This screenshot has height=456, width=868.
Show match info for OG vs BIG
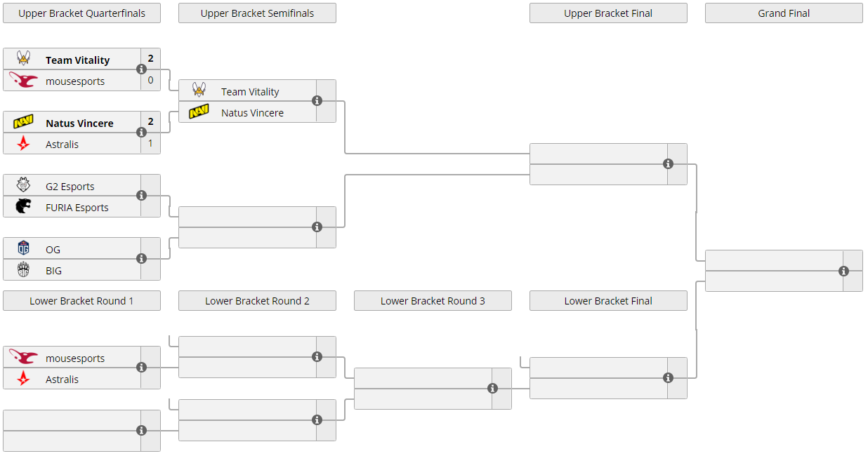[141, 259]
